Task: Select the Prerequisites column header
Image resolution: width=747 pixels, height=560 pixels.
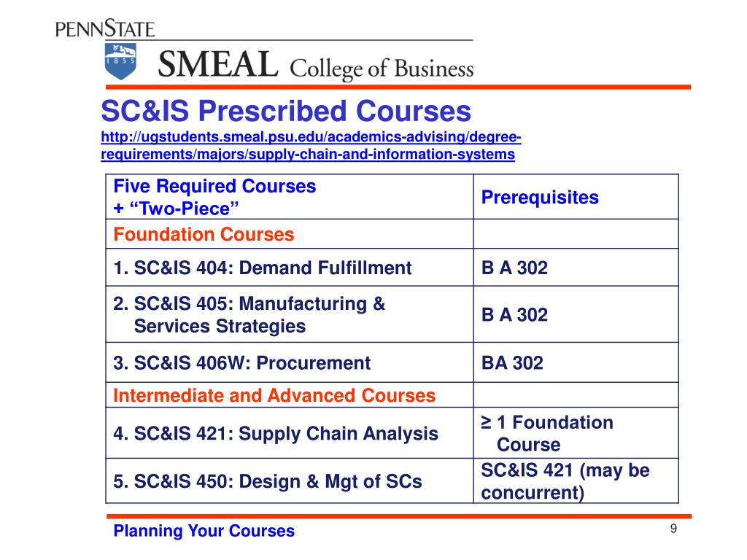Action: pos(540,198)
